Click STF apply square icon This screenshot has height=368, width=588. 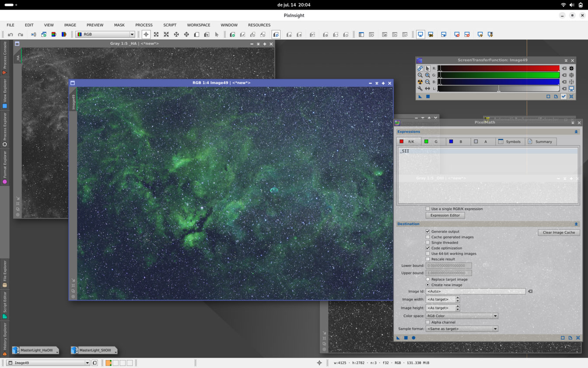(428, 96)
